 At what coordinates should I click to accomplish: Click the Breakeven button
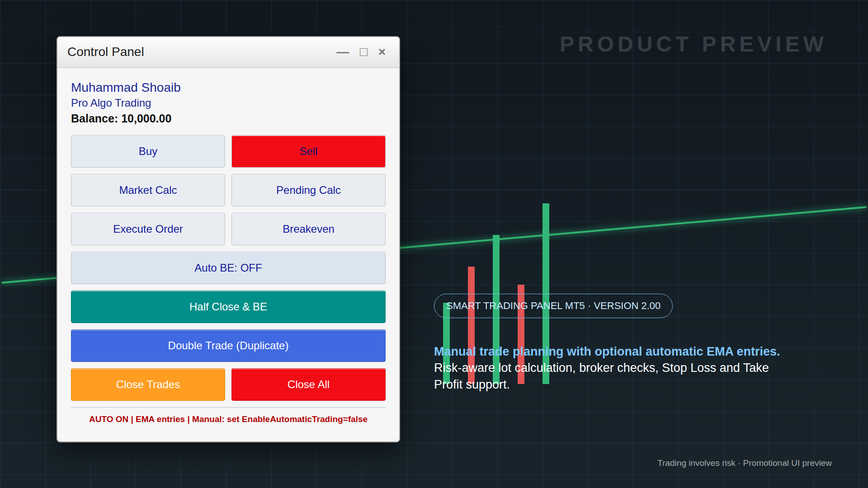pos(308,229)
